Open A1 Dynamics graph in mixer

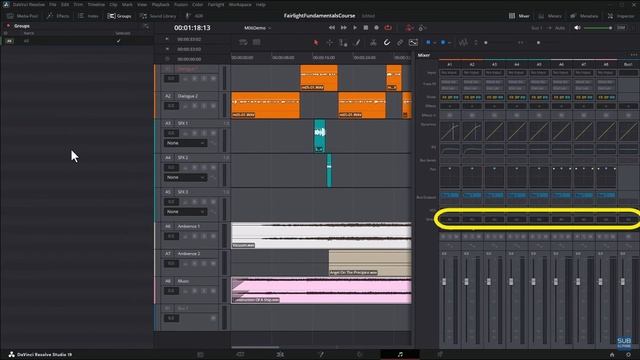[x=449, y=131]
